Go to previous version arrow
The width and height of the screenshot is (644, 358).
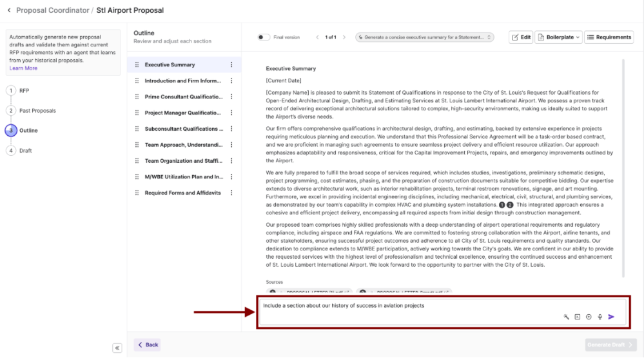click(x=317, y=37)
